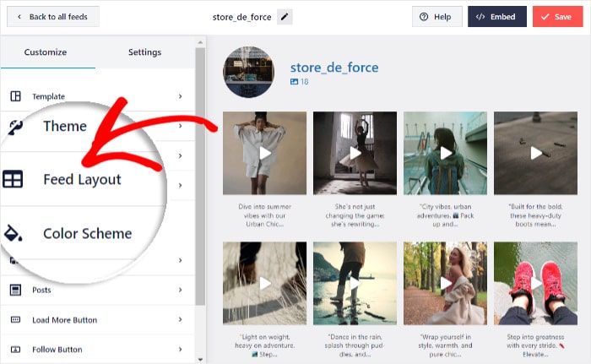
Task: Play the ballerina dancer video
Action: coord(355,153)
